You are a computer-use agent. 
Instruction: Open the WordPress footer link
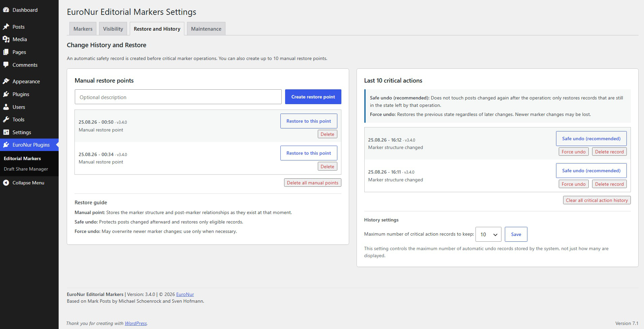[136, 323]
